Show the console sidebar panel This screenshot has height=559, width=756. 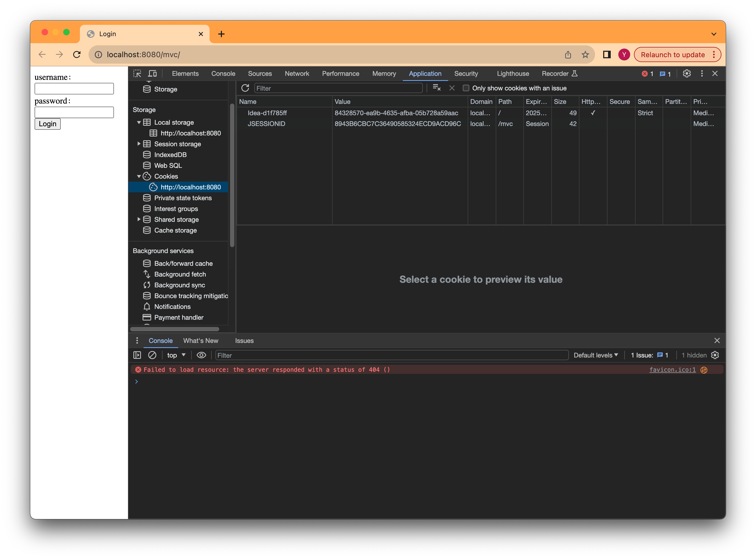point(137,355)
